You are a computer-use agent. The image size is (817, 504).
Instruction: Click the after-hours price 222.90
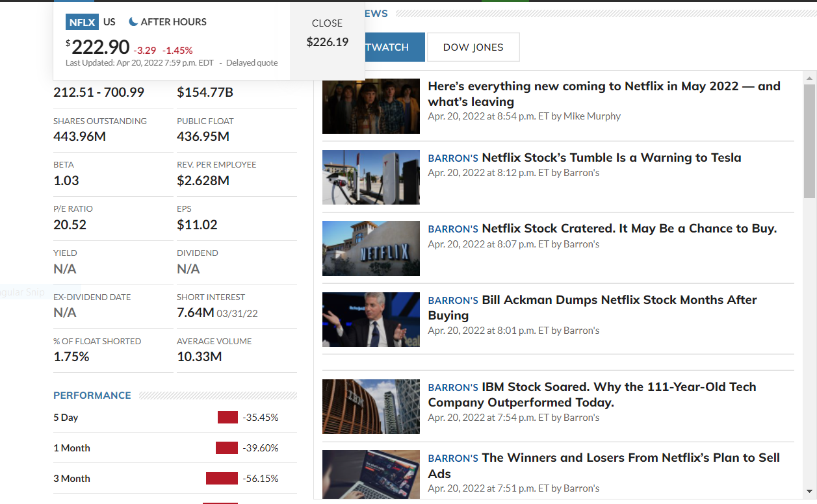[x=101, y=47]
